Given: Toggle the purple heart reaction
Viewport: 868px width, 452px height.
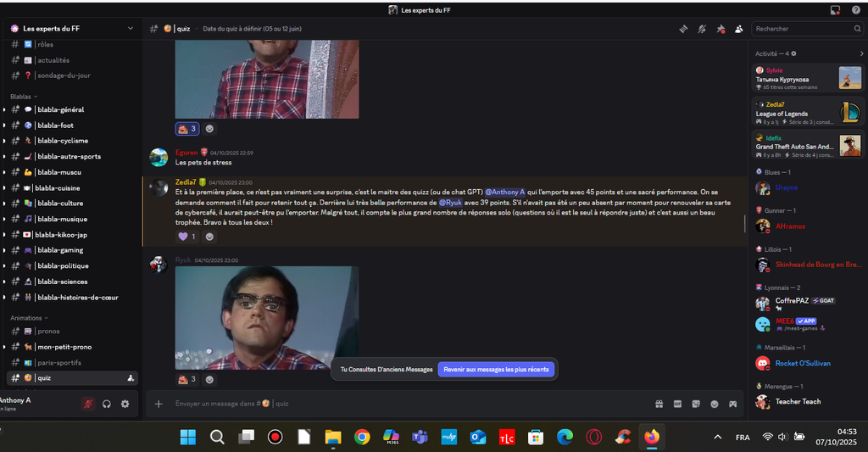Looking at the screenshot, I should pyautogui.click(x=187, y=237).
